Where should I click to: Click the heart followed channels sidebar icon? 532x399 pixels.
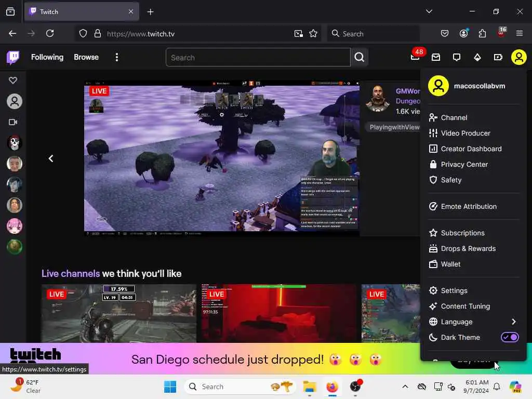tap(13, 81)
